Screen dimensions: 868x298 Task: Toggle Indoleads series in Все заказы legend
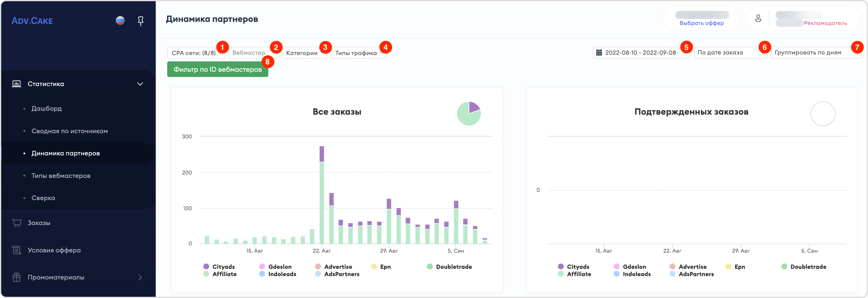pos(278,274)
